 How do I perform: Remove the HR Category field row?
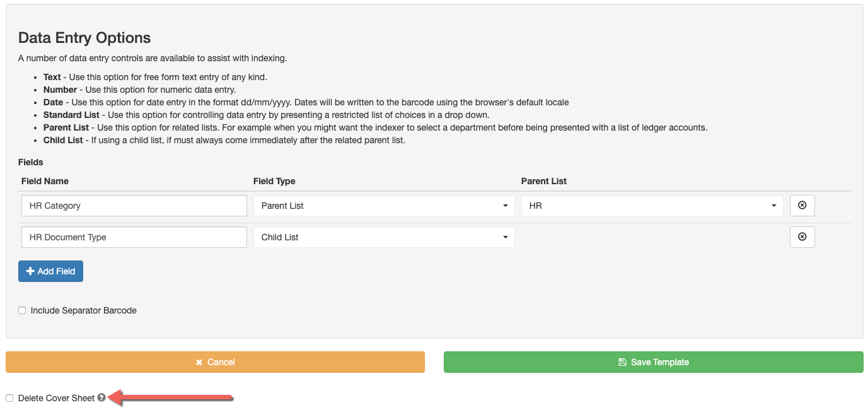[802, 206]
